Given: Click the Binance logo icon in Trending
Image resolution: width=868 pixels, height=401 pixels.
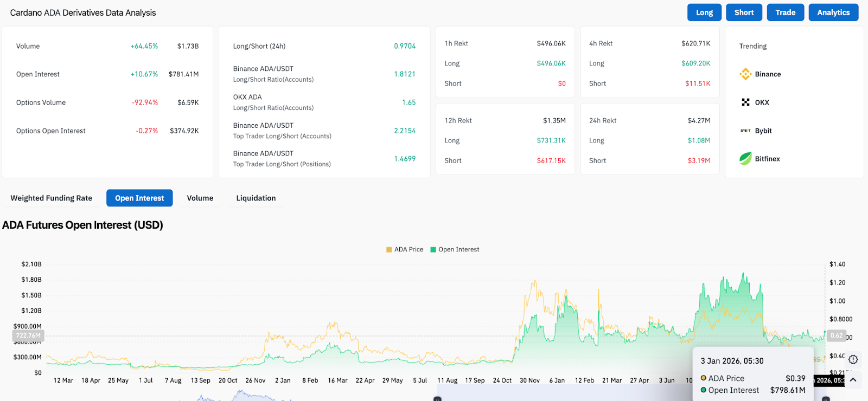Looking at the screenshot, I should click(745, 74).
